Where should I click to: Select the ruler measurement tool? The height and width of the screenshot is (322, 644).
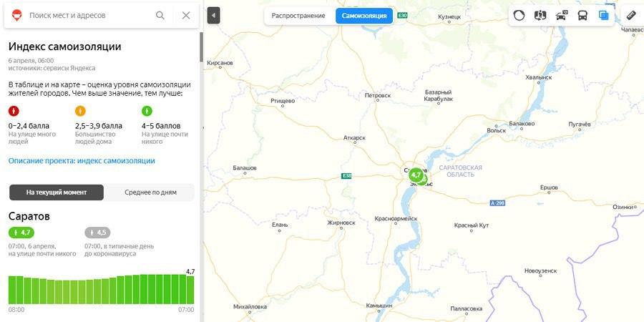point(631,15)
